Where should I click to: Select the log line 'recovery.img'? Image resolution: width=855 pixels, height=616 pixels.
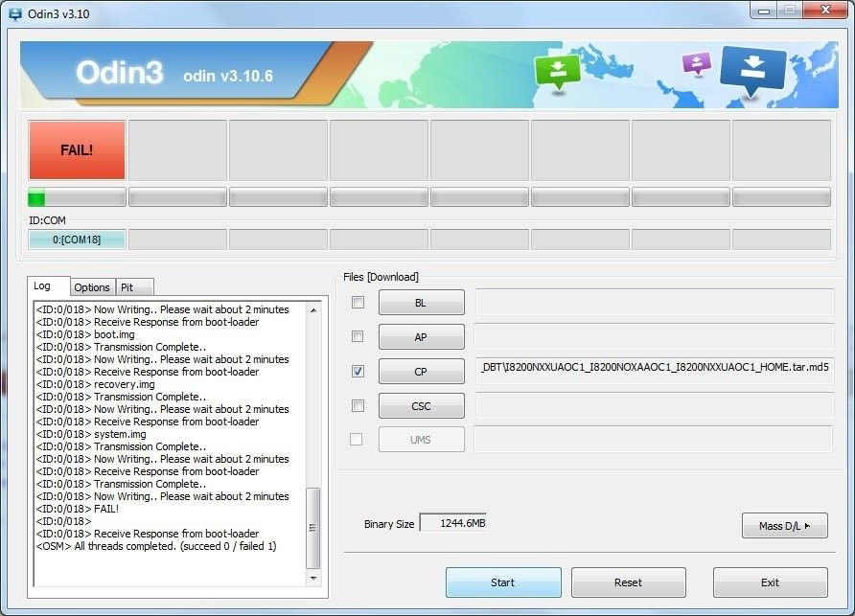[x=96, y=384]
